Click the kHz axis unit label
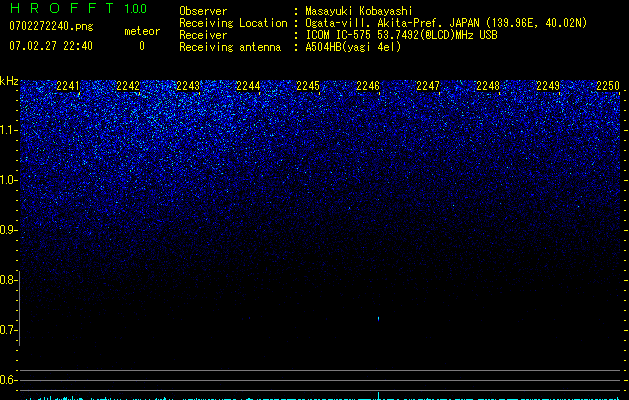Image resolution: width=629 pixels, height=400 pixels. point(9,81)
